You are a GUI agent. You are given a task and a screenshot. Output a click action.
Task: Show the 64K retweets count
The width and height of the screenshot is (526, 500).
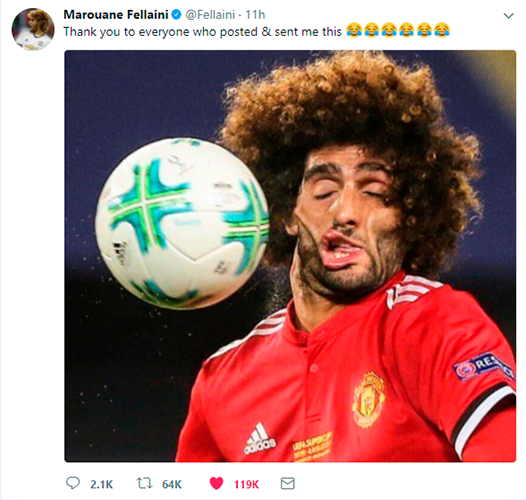172,484
